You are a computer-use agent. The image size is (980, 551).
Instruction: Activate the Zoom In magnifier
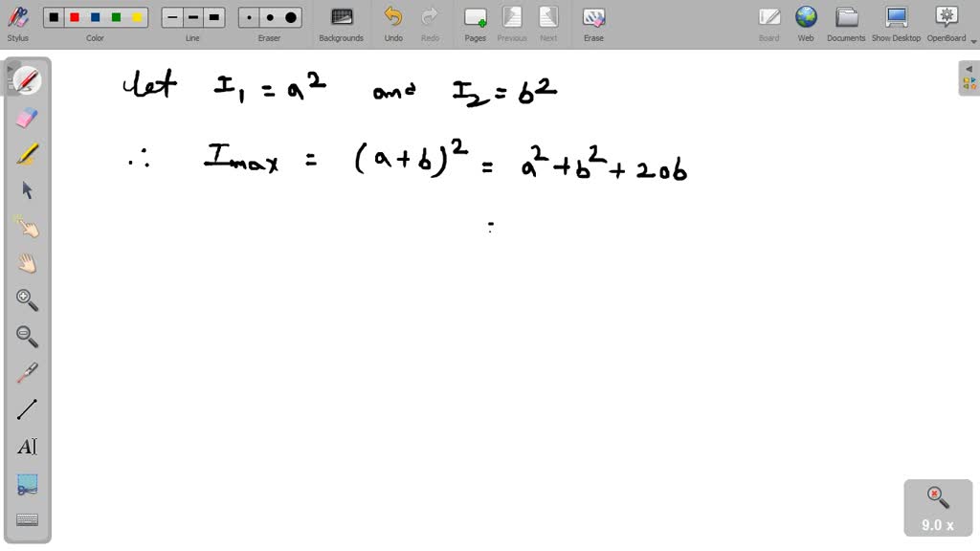pyautogui.click(x=26, y=300)
